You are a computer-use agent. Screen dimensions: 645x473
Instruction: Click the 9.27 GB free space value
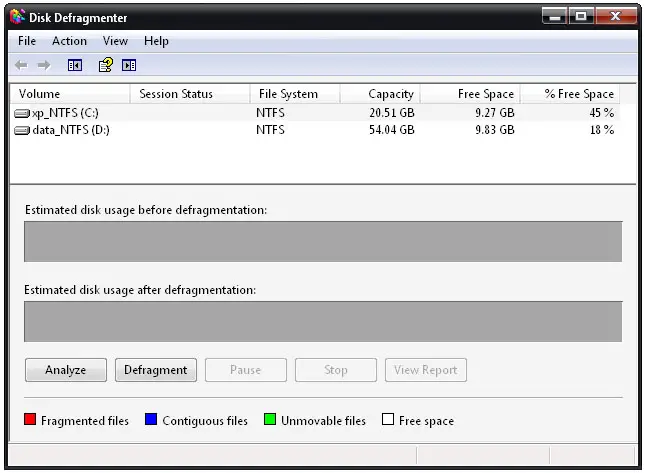pyautogui.click(x=495, y=113)
